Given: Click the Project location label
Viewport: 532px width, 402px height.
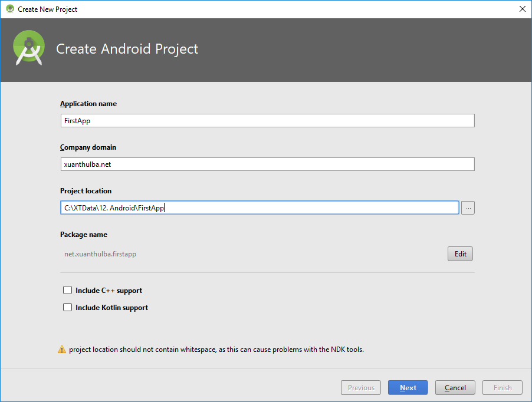Looking at the screenshot, I should (86, 191).
